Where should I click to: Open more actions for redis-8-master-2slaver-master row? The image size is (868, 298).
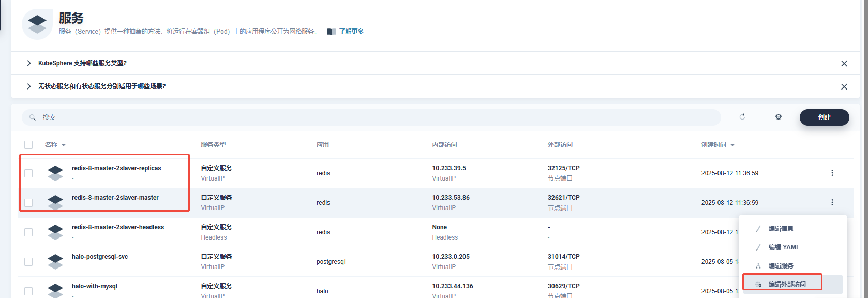[832, 202]
